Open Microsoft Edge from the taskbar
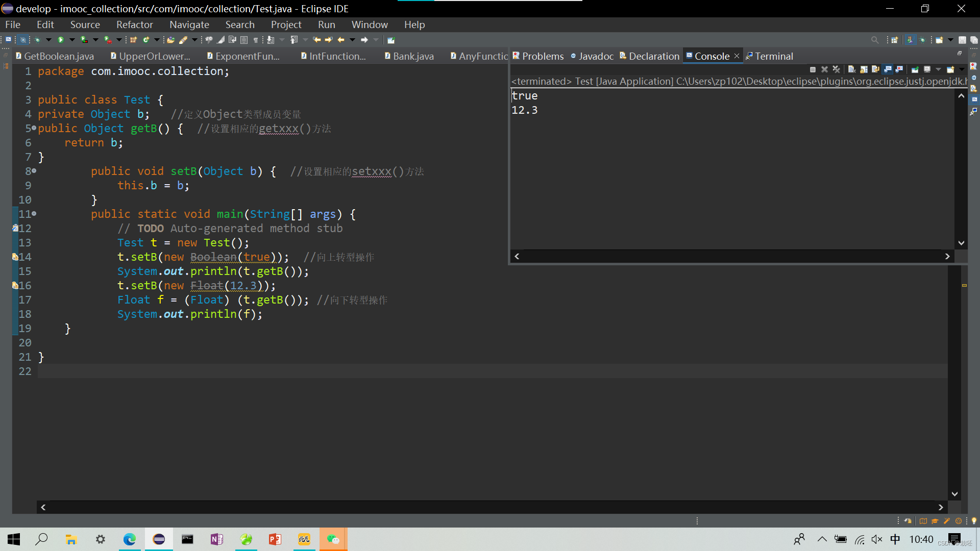This screenshot has width=980, height=551. click(130, 539)
